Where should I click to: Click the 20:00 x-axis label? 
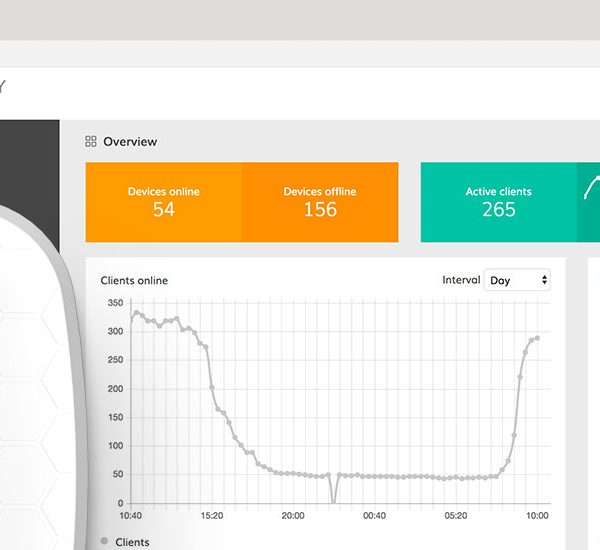pyautogui.click(x=293, y=516)
